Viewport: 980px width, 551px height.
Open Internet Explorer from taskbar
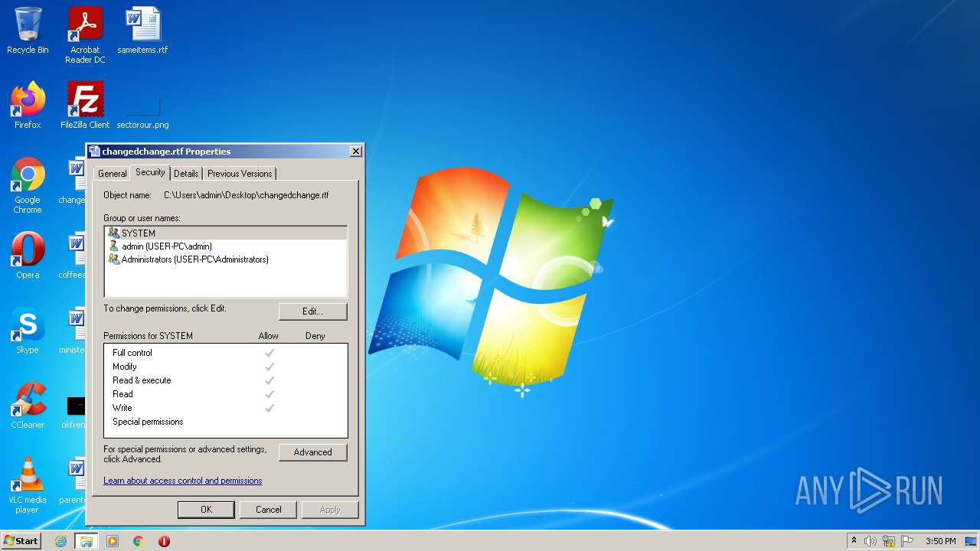tap(60, 541)
